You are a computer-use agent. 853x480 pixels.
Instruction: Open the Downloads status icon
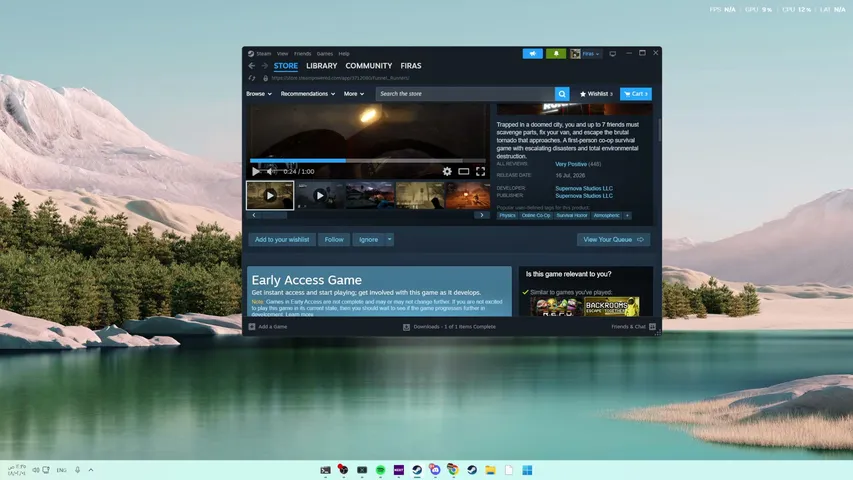coord(406,327)
